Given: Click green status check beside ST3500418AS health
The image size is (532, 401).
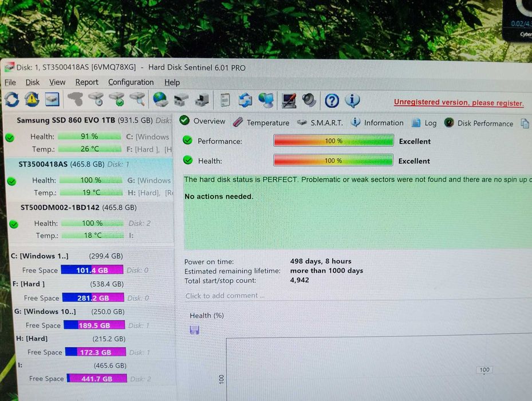Looking at the screenshot, I should tap(11, 181).
